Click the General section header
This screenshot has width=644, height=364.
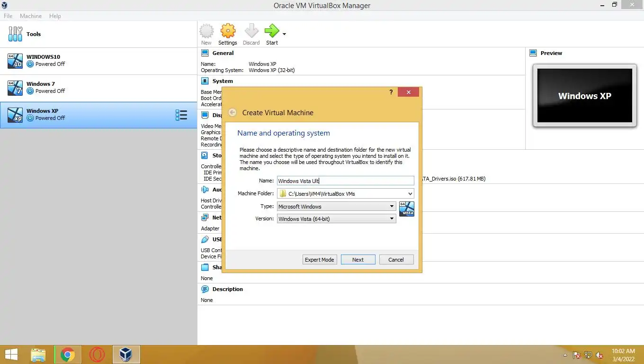coord(223,53)
